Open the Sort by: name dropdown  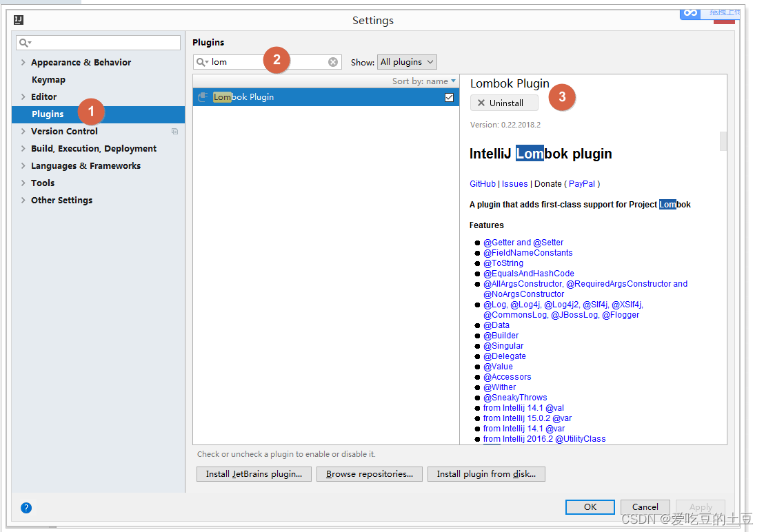(424, 81)
